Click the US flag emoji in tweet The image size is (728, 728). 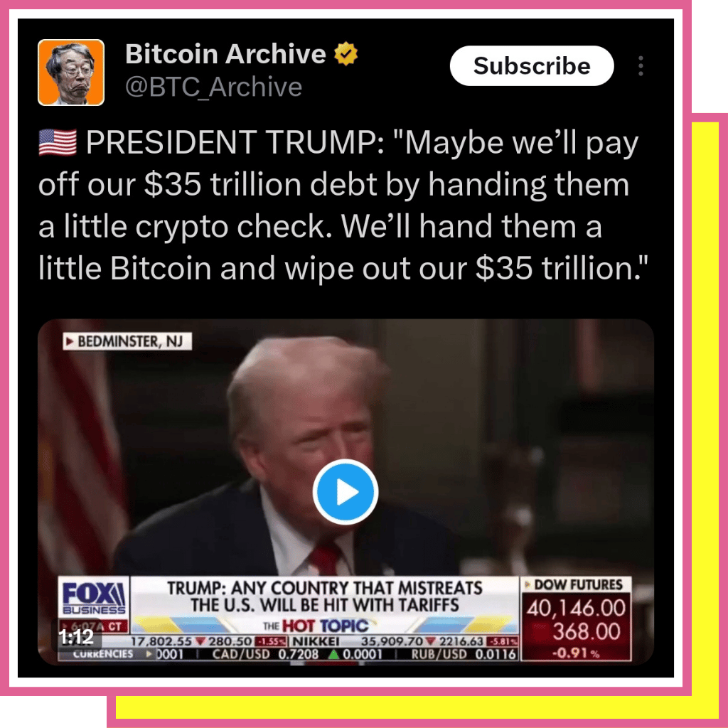(58, 142)
